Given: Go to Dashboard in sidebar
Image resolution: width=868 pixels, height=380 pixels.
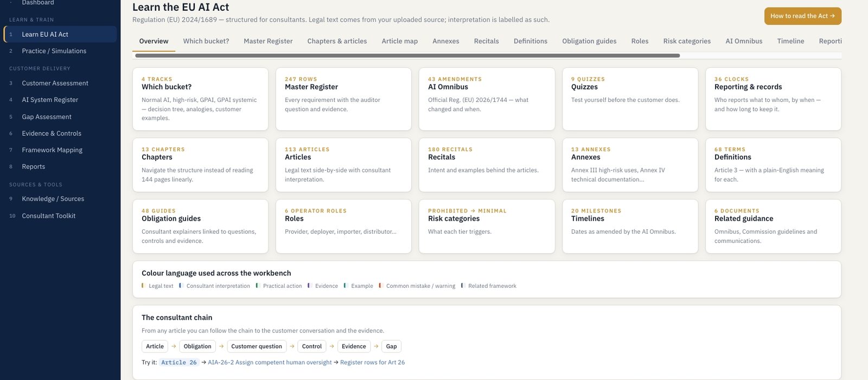Looking at the screenshot, I should [x=60, y=3].
